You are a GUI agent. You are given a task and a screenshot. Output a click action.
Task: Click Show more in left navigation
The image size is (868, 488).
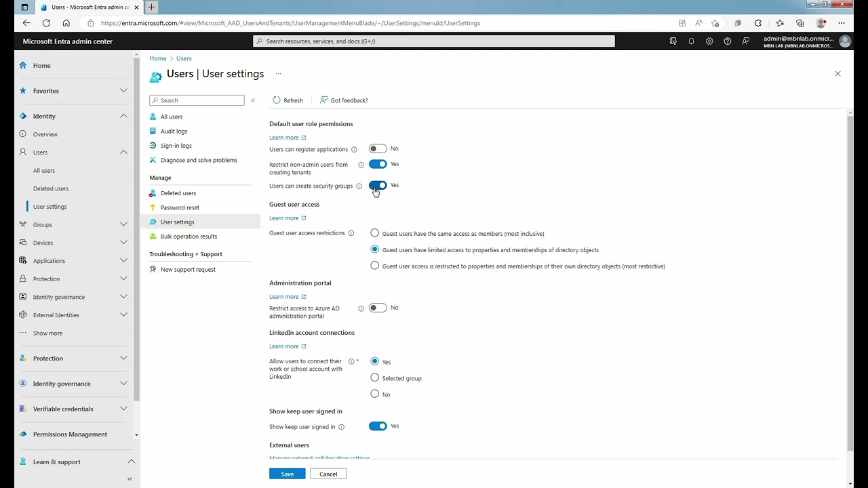point(47,333)
